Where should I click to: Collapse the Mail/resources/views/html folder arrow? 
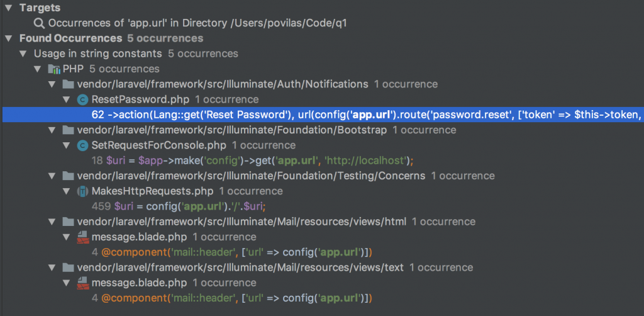[x=52, y=222]
